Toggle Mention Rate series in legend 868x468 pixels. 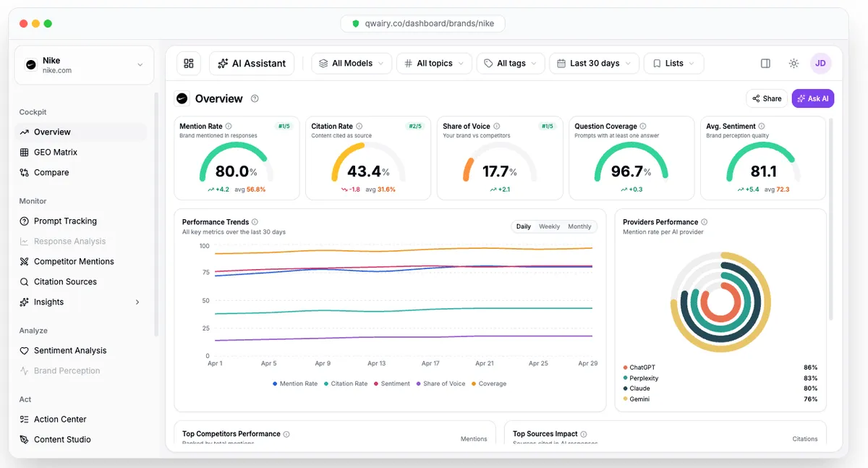pyautogui.click(x=295, y=384)
